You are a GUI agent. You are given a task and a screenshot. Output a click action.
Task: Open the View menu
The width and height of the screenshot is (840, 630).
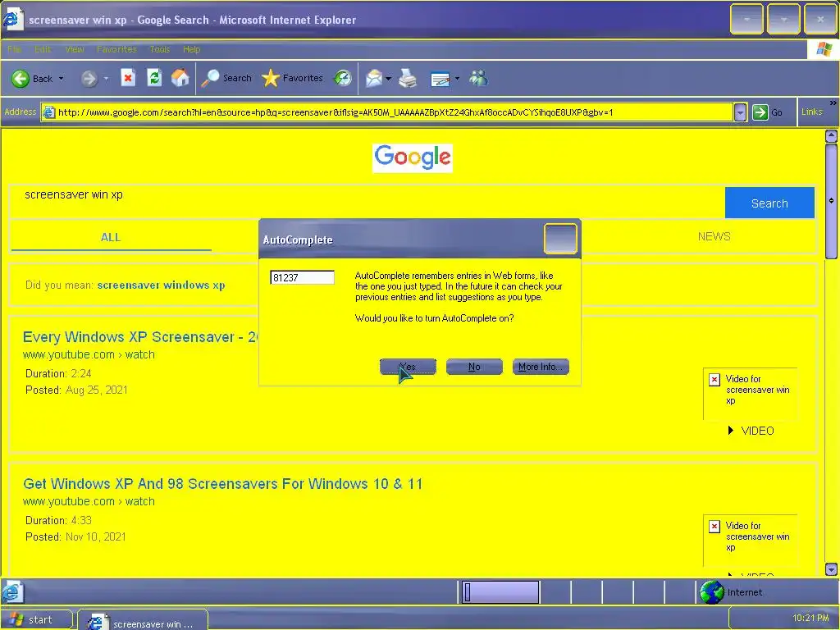75,49
